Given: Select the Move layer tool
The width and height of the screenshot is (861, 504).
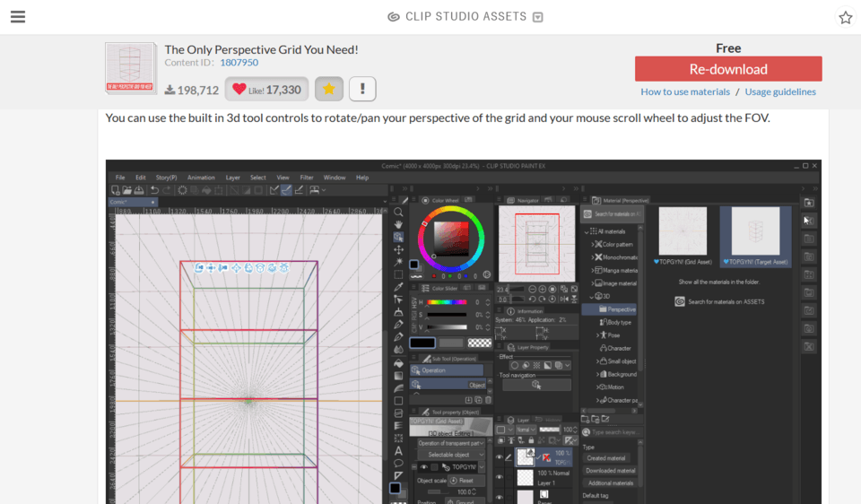Looking at the screenshot, I should (398, 250).
